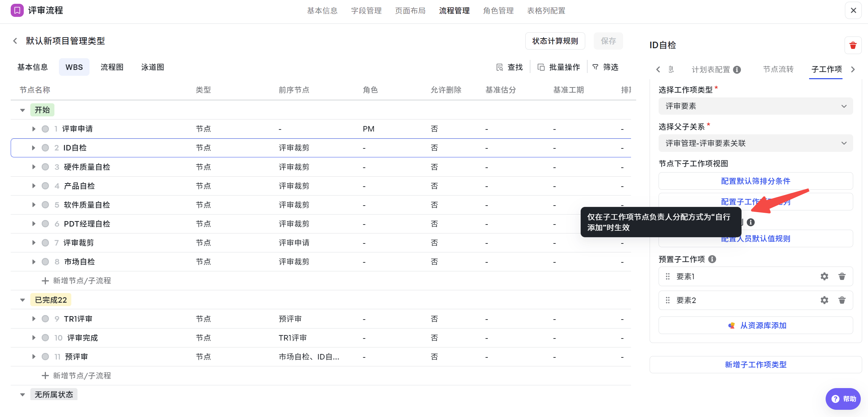Viewport: 868px width, 417px height.
Task: Toggle status circle of 市场自检
Action: (45, 262)
